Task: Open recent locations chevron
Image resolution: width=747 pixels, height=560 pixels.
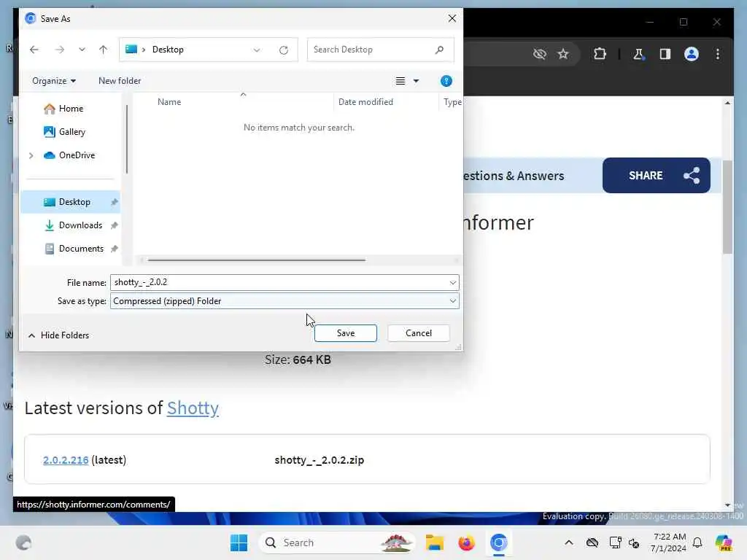Action: click(82, 50)
